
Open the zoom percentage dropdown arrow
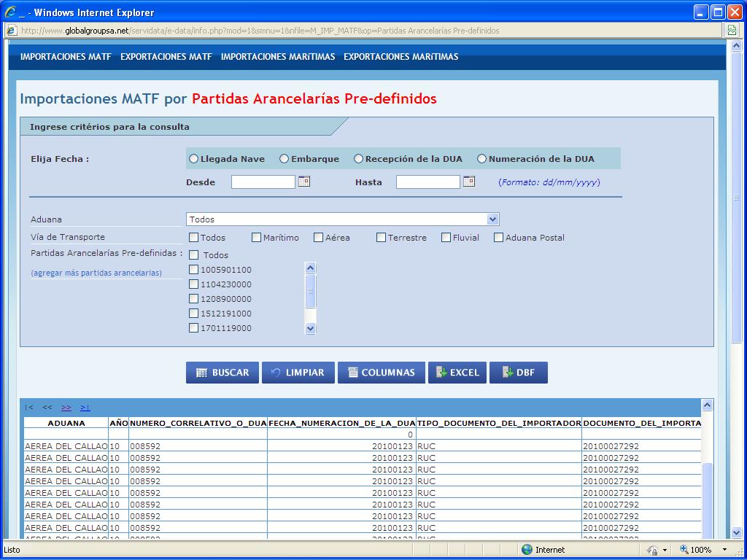point(724,550)
